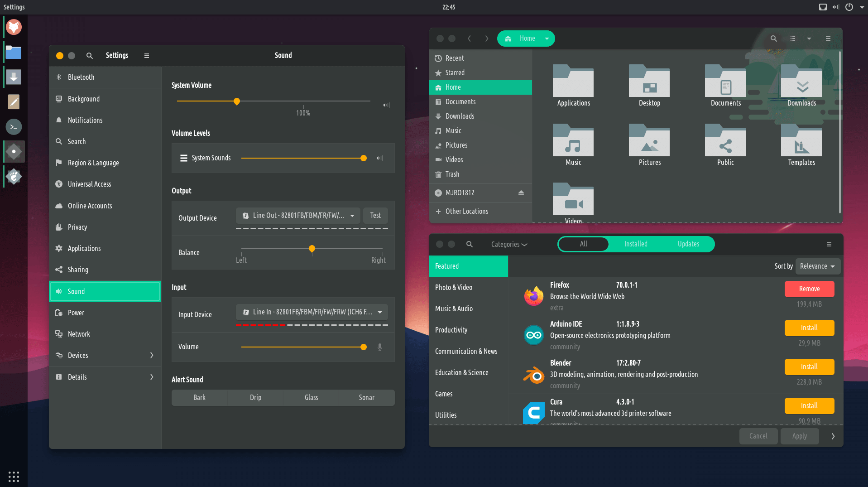The image size is (868, 487).
Task: Expand the Sort by Relevance dropdown
Action: [x=817, y=266]
